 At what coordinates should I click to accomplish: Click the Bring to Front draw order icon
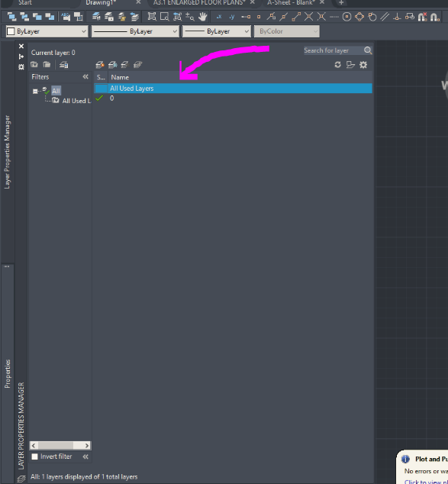[x=11, y=17]
